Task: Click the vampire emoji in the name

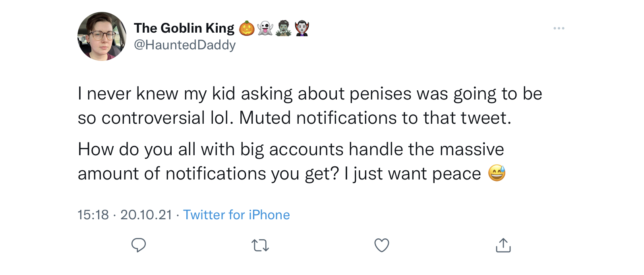Action: [x=302, y=28]
